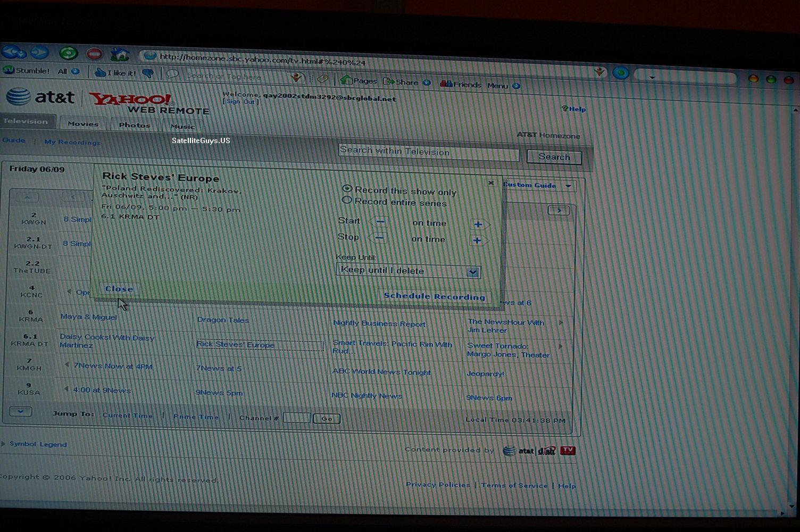Click the Sign Out link

240,102
